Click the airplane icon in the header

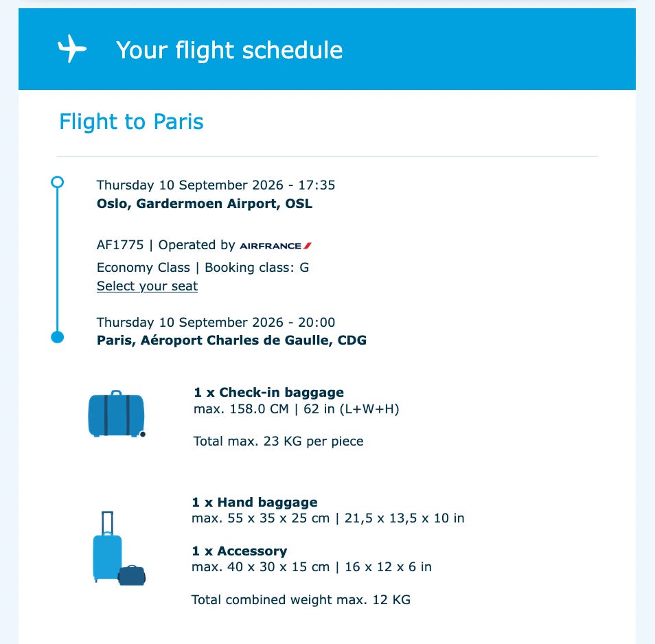pos(72,49)
